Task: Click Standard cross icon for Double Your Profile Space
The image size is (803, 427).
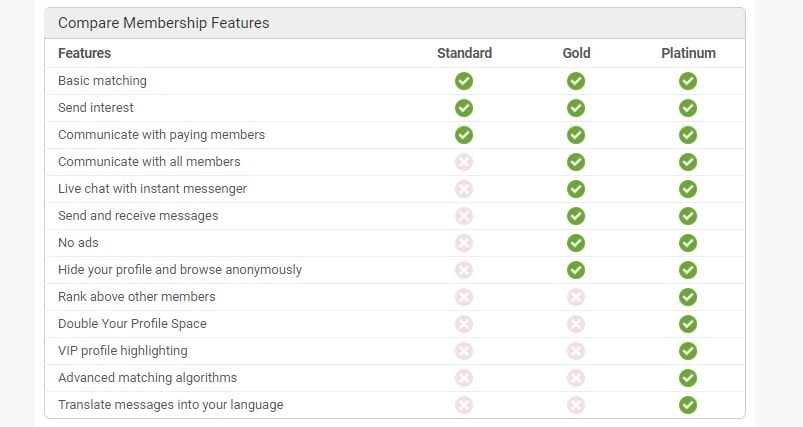Action: 464,324
